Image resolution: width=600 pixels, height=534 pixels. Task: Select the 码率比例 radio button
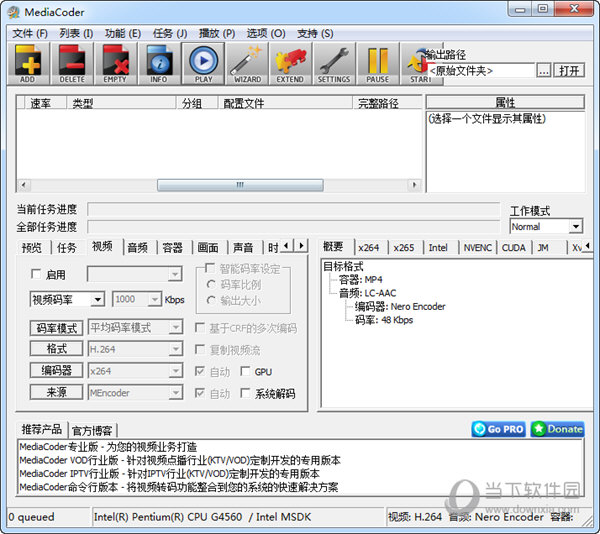click(211, 285)
